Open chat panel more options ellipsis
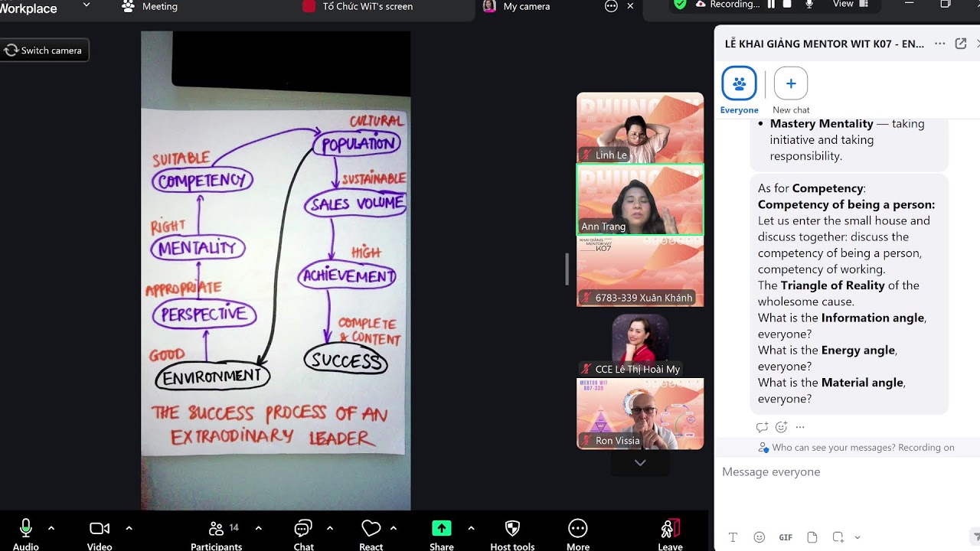This screenshot has height=551, width=980. (x=939, y=44)
